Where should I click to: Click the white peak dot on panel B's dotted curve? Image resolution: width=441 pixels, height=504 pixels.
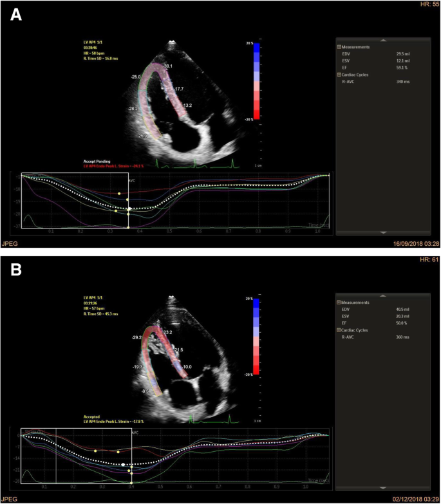[123, 465]
